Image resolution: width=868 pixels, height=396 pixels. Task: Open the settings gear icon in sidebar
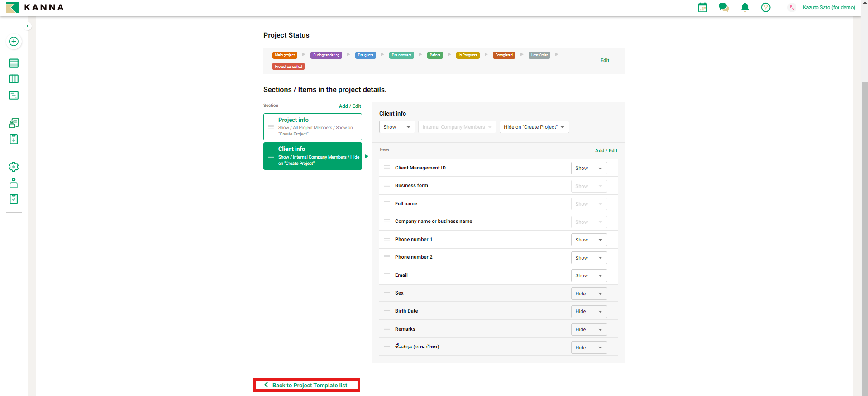point(14,167)
